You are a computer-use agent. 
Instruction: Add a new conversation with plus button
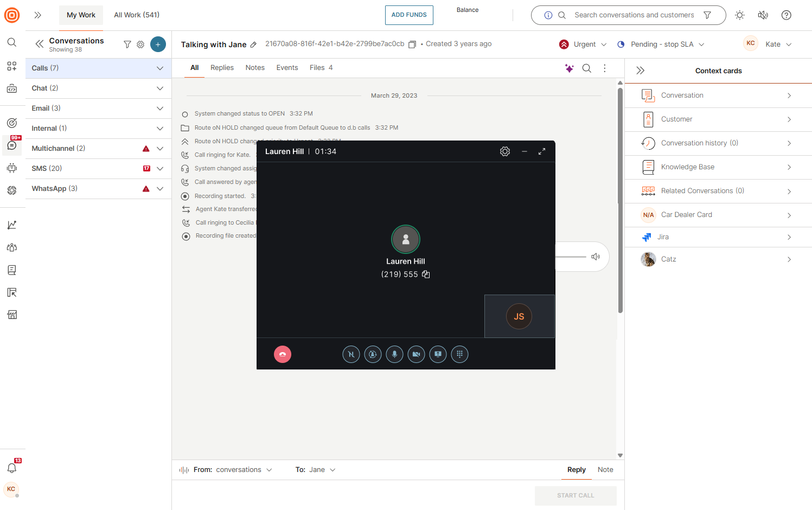coord(158,44)
